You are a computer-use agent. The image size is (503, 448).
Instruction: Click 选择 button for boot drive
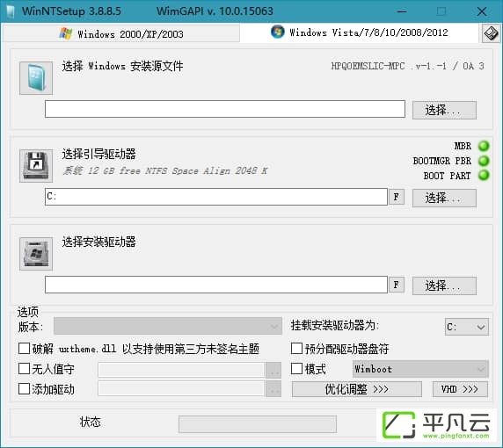point(444,198)
